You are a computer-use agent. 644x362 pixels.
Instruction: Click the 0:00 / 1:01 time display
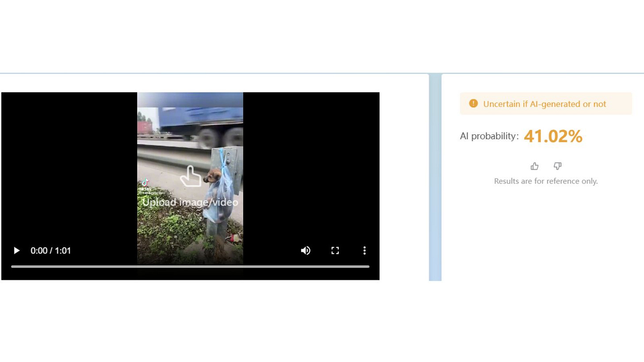51,251
